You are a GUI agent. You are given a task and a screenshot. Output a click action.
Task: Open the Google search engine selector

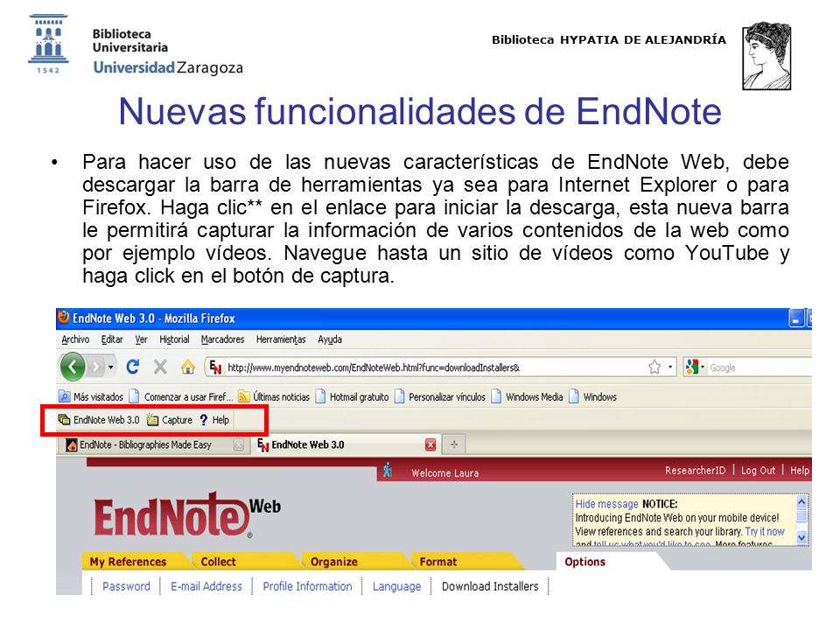coord(694,367)
